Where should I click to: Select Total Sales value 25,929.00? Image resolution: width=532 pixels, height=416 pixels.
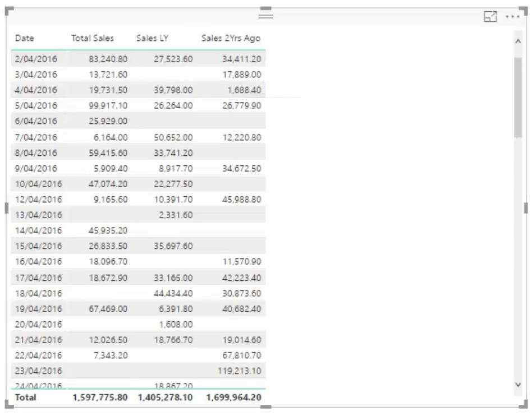click(108, 121)
